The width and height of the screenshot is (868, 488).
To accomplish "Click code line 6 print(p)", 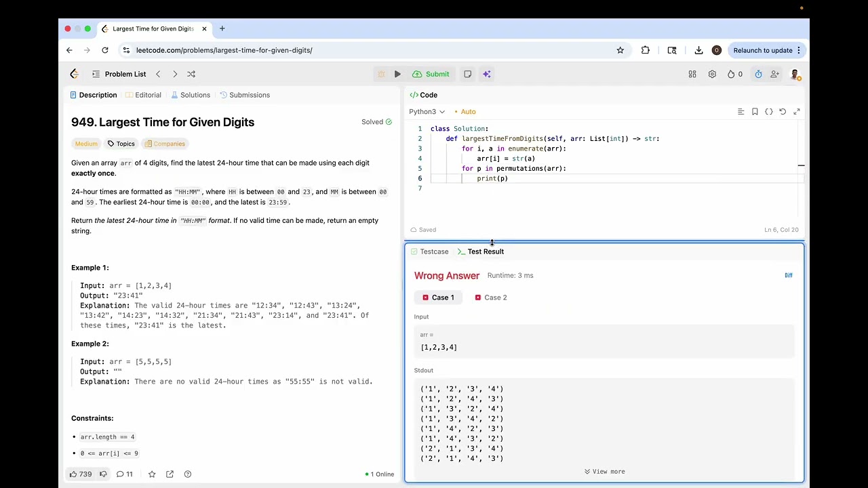I will pos(492,178).
